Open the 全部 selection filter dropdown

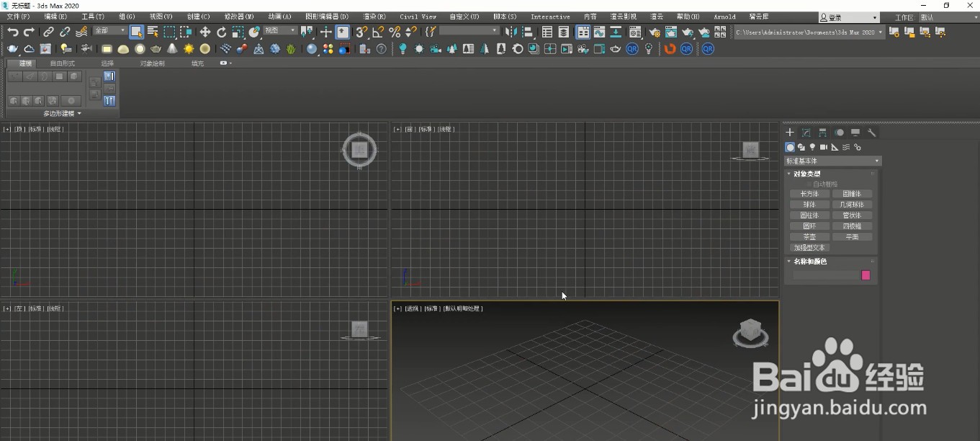pyautogui.click(x=109, y=31)
